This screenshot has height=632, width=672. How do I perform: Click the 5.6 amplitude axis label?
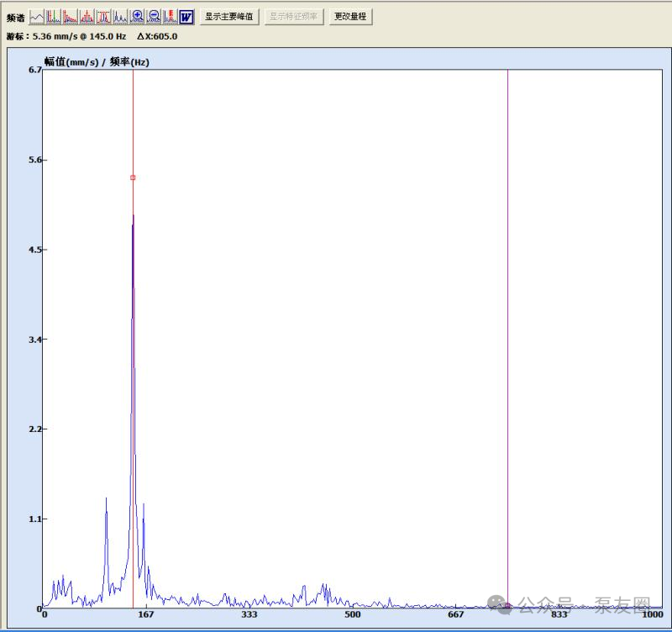[34, 160]
